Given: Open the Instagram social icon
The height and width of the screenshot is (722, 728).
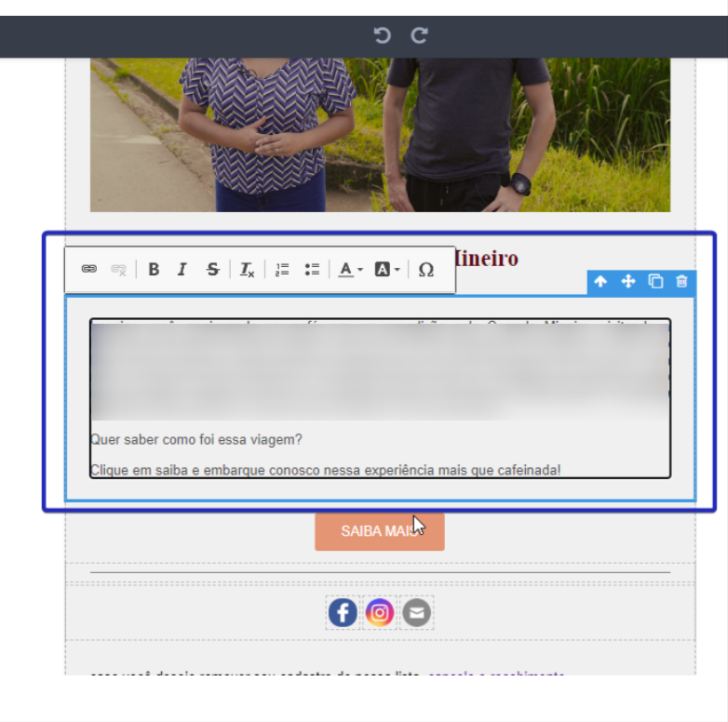Looking at the screenshot, I should 380,612.
